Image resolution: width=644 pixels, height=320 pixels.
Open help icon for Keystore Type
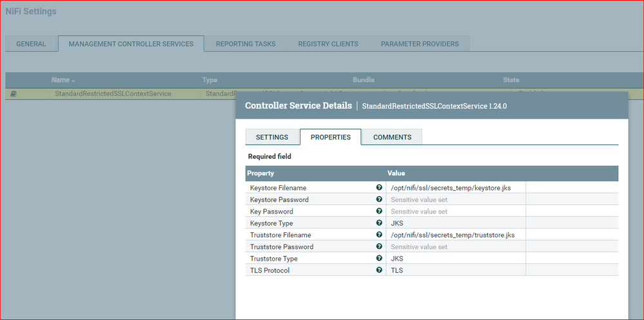coord(379,223)
